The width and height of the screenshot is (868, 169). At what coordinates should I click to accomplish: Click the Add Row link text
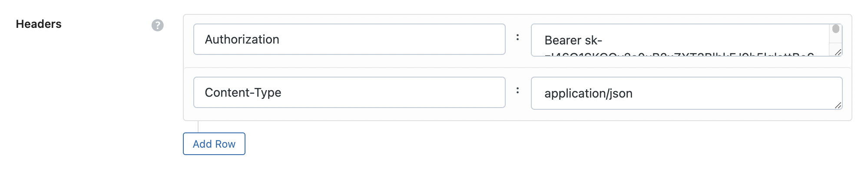pos(214,144)
